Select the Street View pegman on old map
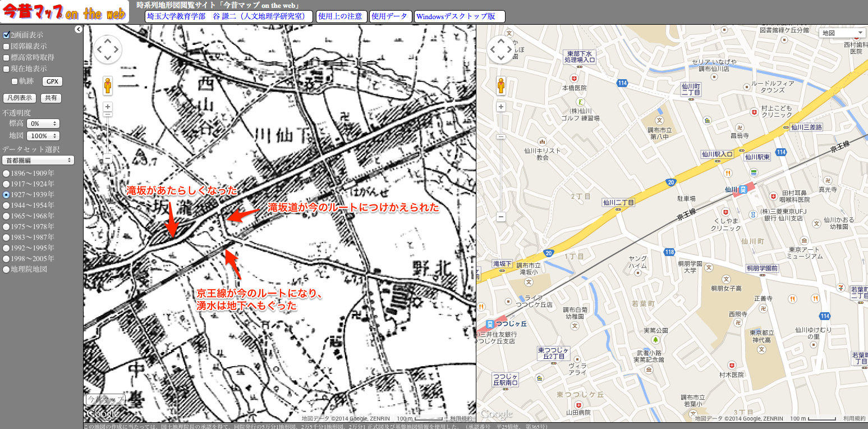 point(108,86)
